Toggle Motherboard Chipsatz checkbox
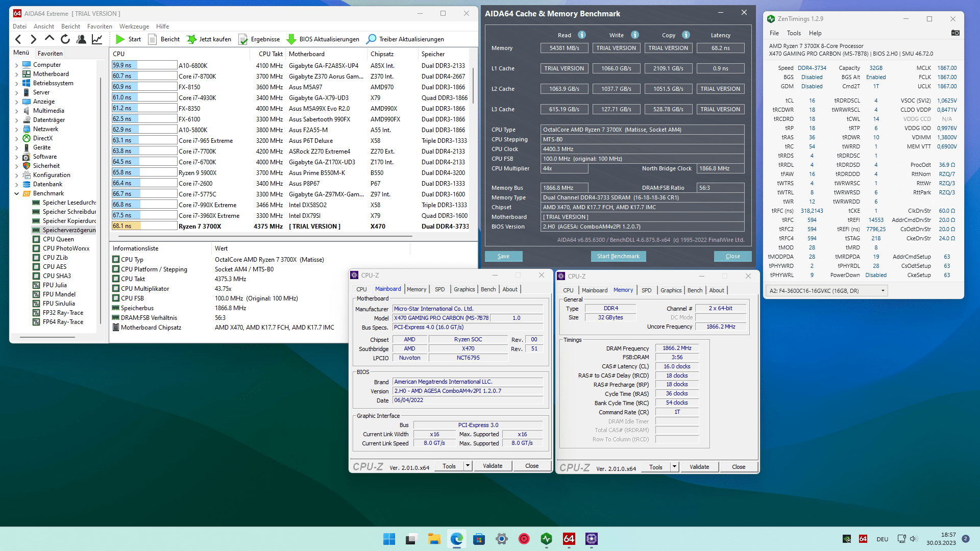 tap(116, 327)
